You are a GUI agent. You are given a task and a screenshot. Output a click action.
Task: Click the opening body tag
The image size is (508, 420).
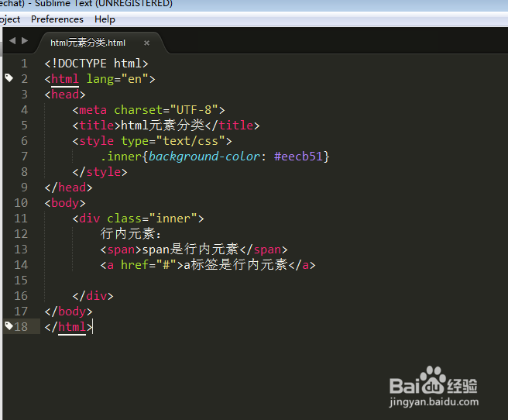65,203
